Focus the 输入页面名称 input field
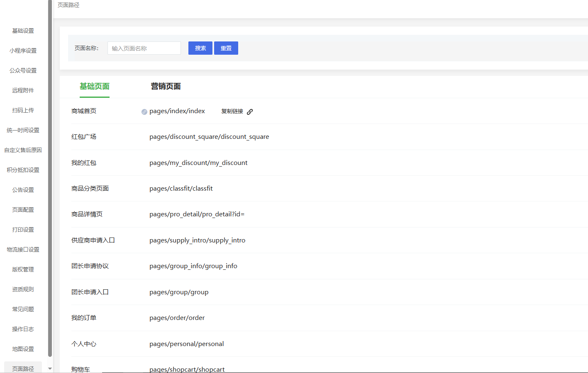This screenshot has width=588, height=373. 144,48
